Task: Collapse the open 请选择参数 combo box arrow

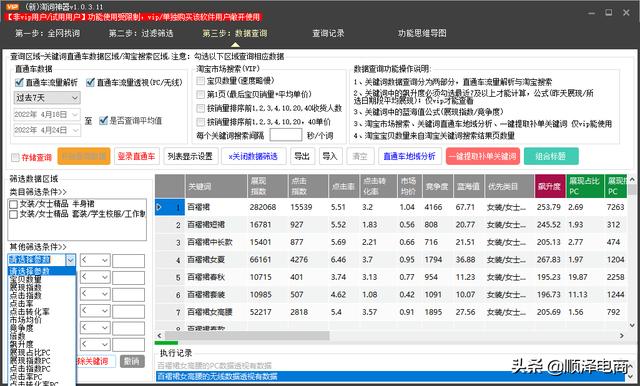Action: coord(71,260)
